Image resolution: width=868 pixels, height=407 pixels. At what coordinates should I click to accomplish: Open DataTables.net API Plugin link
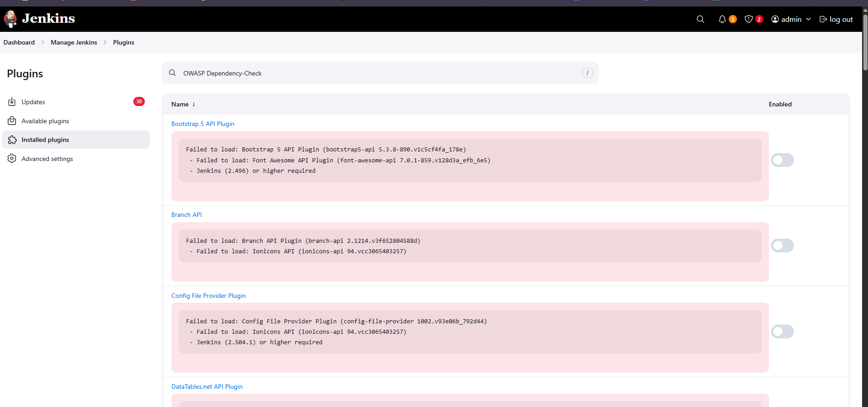coord(207,387)
